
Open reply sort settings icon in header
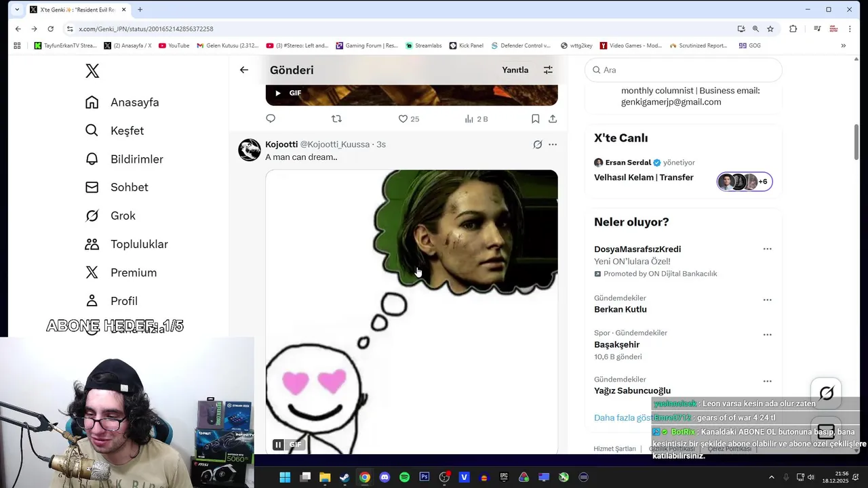point(548,70)
